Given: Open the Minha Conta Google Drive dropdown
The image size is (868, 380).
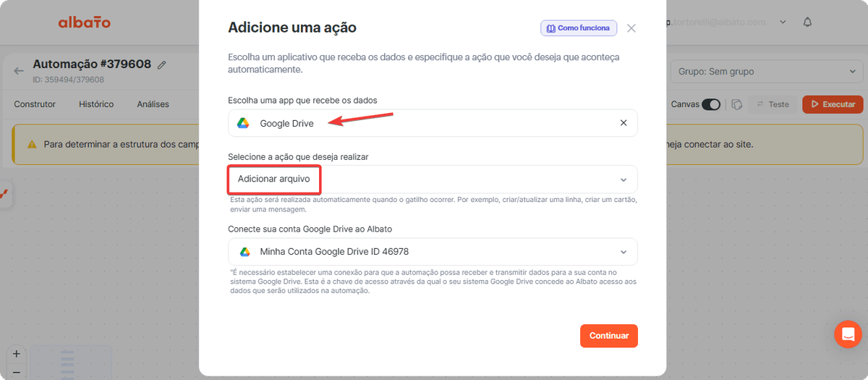Looking at the screenshot, I should (433, 252).
